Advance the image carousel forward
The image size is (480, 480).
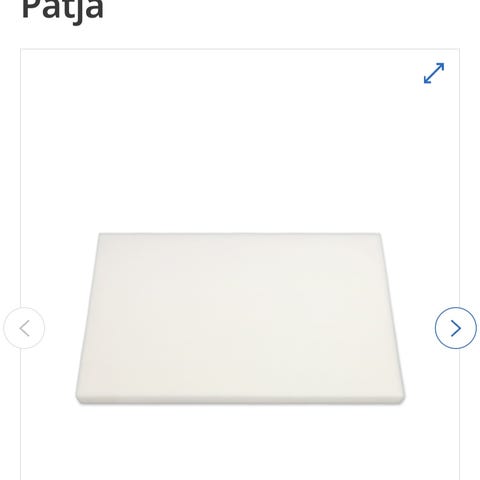click(456, 328)
